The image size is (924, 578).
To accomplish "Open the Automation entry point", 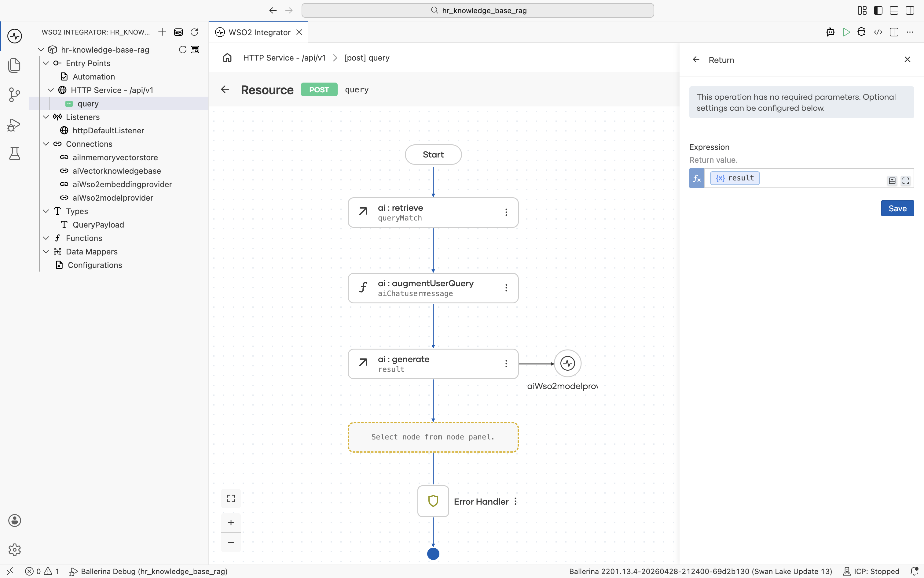I will pos(94,77).
